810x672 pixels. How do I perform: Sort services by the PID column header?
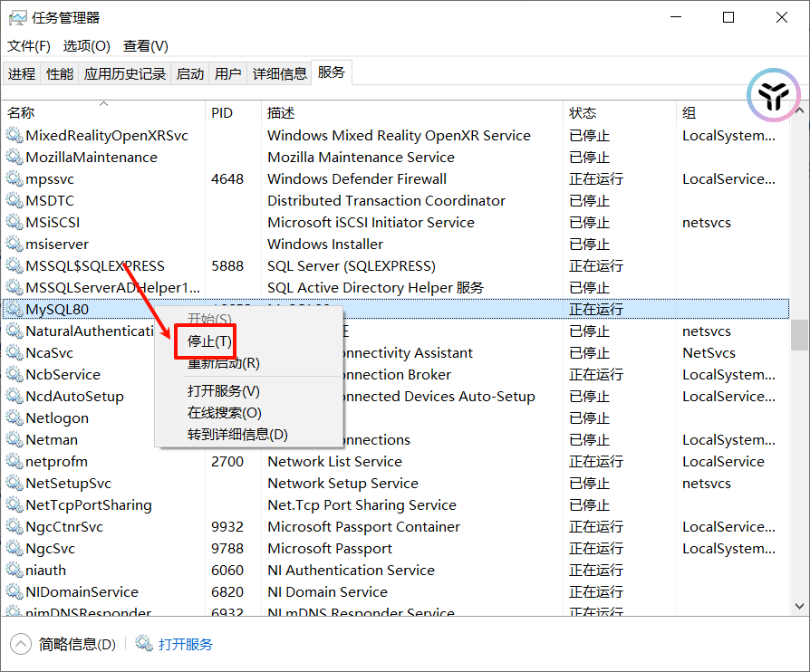[234, 112]
